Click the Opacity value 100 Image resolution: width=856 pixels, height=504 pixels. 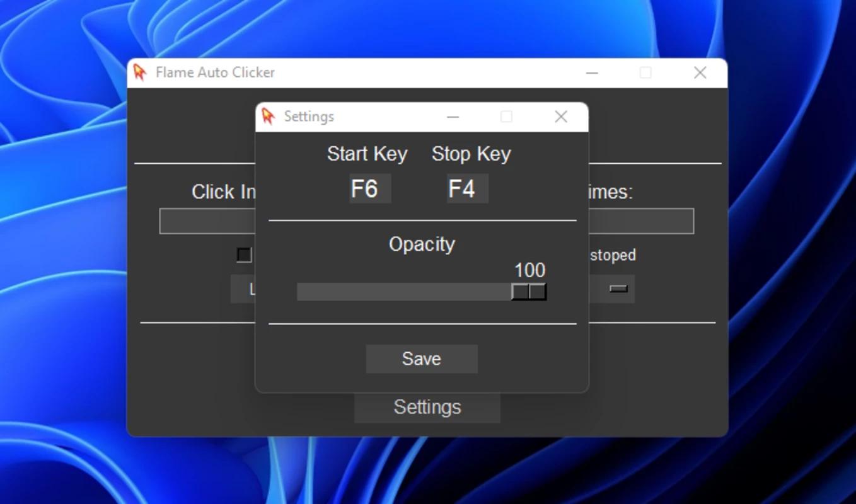click(529, 270)
